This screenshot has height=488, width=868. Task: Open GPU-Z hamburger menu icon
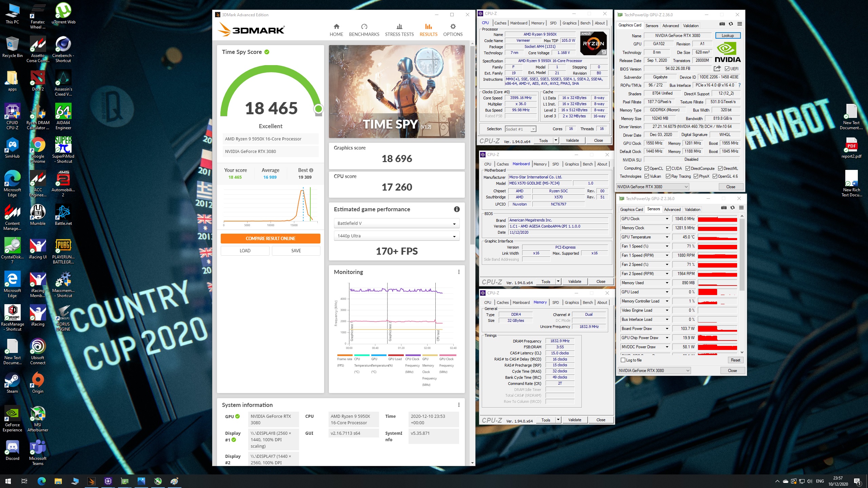tap(739, 24)
